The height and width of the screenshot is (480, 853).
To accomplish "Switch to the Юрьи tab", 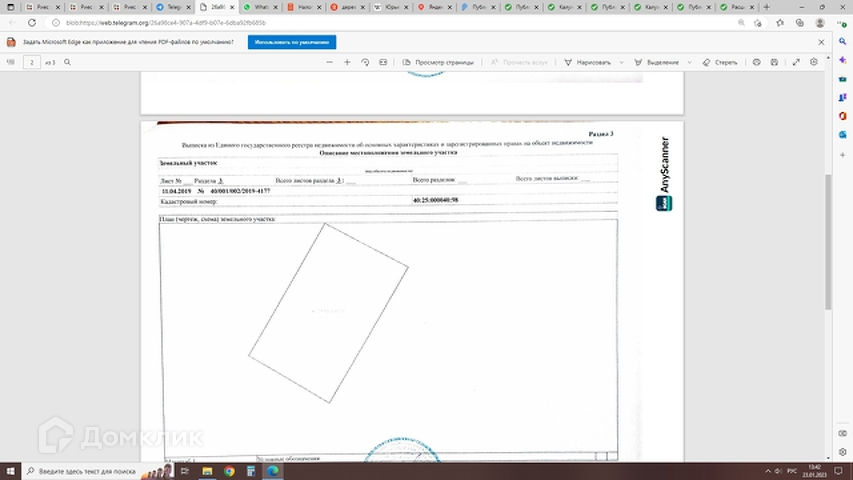I will pos(390,7).
